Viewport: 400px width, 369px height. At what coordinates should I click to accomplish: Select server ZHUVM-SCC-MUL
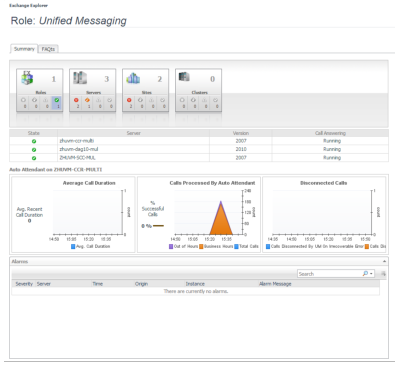coord(77,158)
